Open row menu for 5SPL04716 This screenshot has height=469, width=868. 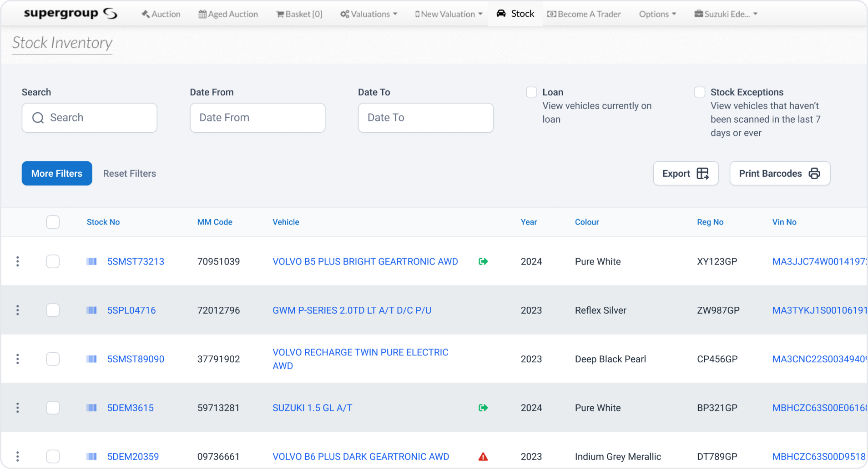(18, 310)
